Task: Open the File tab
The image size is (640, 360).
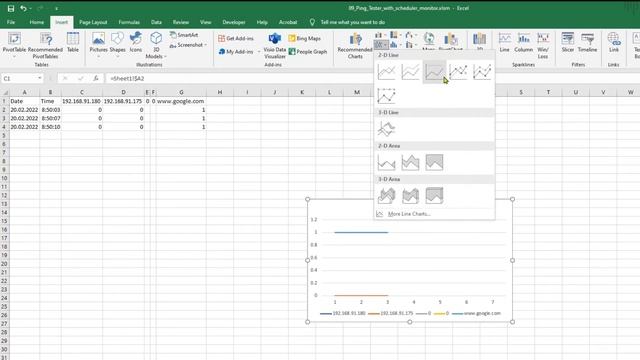Action: pos(11,22)
